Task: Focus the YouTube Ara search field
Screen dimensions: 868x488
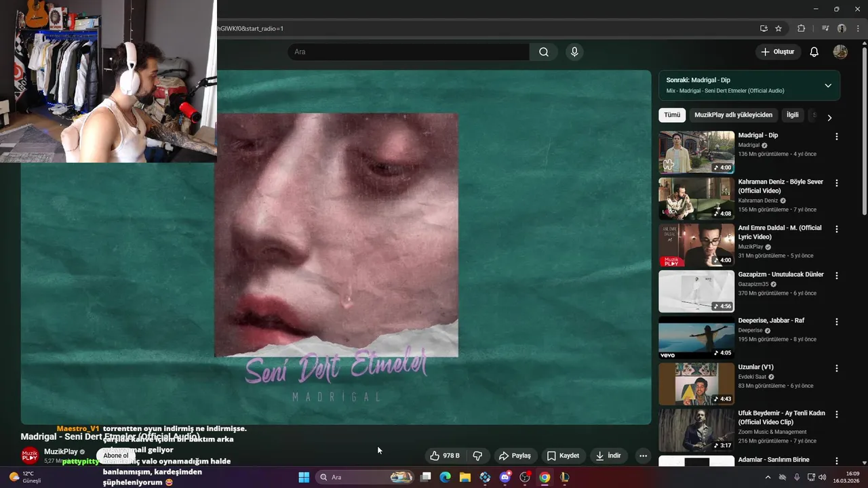Action: tap(408, 52)
